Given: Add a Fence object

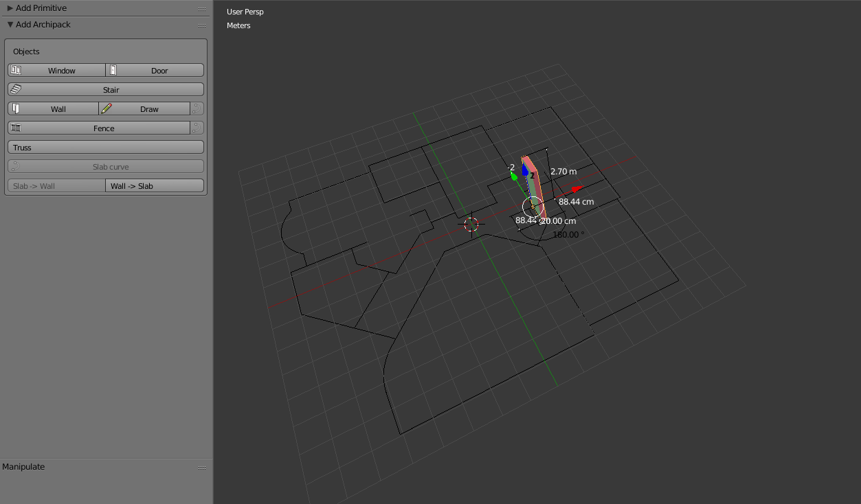Looking at the screenshot, I should 99,128.
